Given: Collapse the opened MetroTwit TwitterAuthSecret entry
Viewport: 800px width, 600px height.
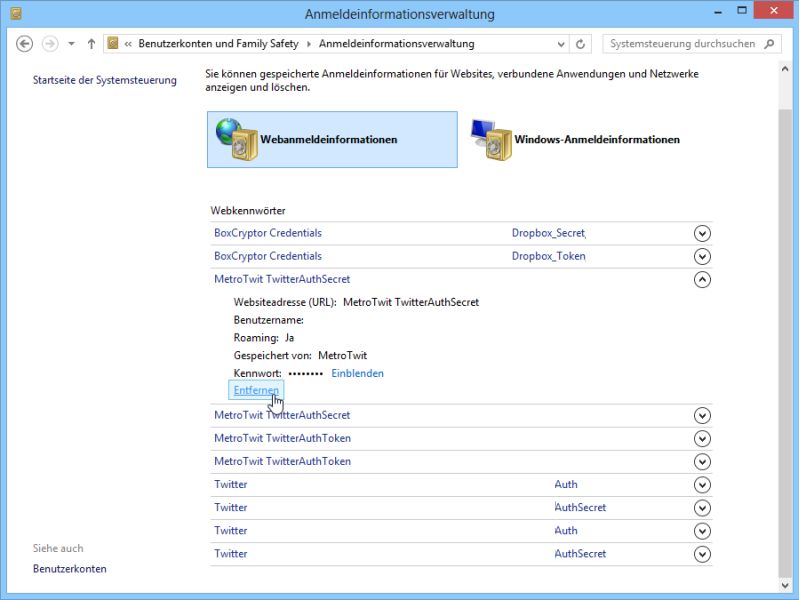Looking at the screenshot, I should (x=702, y=279).
